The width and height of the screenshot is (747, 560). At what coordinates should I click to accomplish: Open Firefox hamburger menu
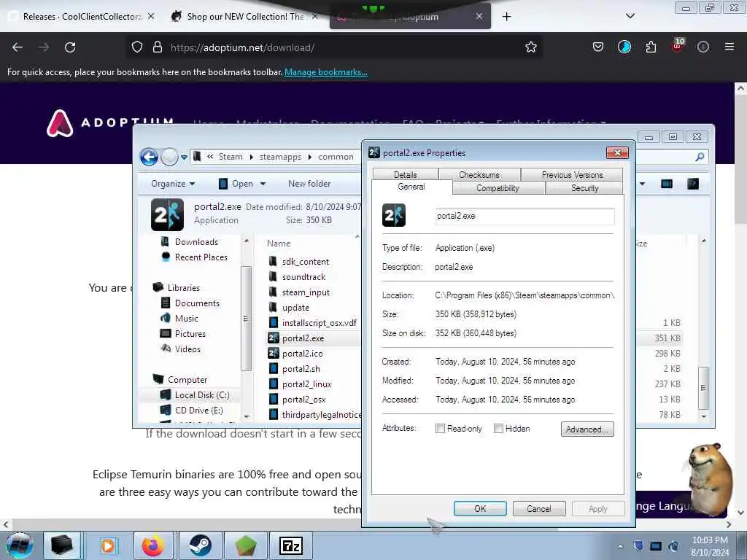tap(729, 47)
